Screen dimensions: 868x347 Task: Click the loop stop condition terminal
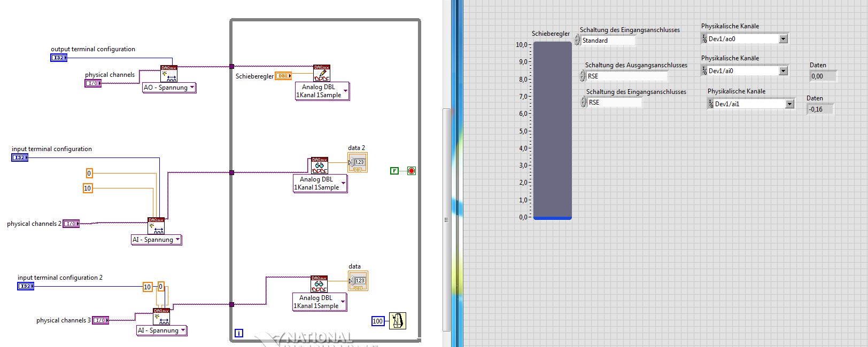pyautogui.click(x=412, y=171)
